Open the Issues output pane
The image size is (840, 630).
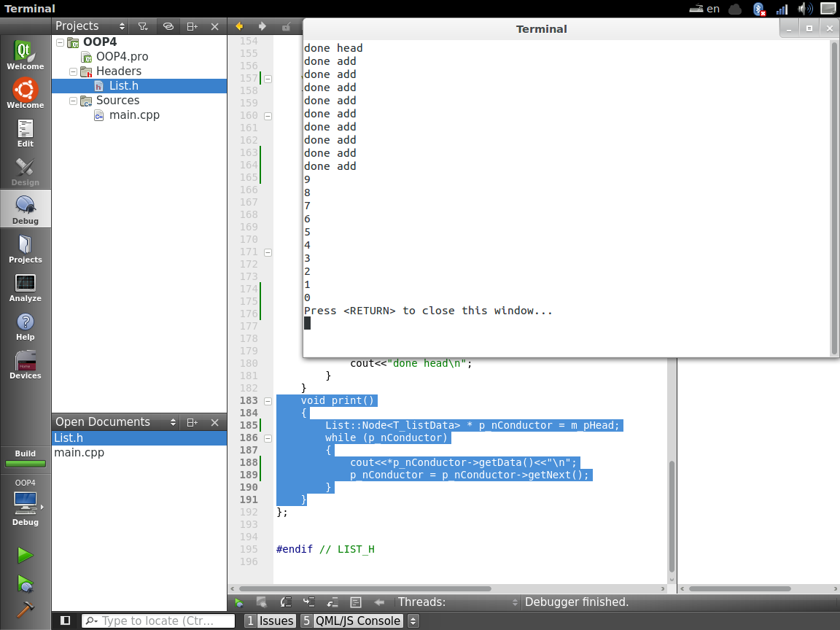270,621
